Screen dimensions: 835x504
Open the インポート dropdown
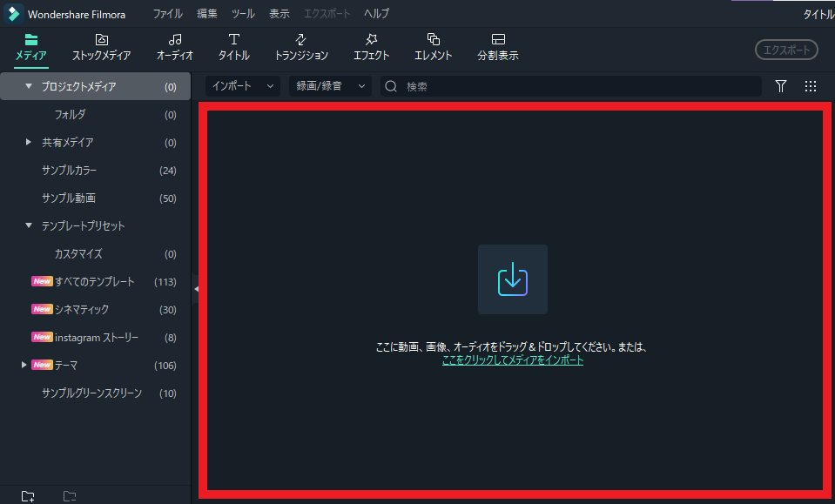pyautogui.click(x=243, y=86)
